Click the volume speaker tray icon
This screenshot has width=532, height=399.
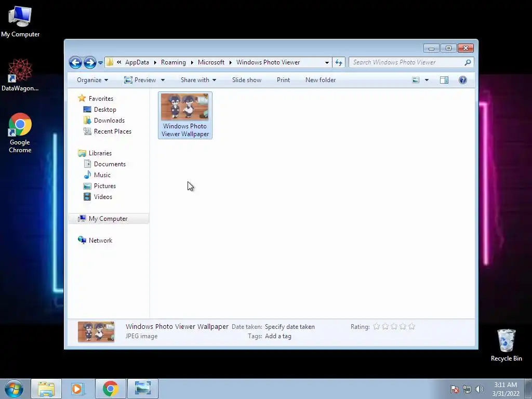pos(480,390)
